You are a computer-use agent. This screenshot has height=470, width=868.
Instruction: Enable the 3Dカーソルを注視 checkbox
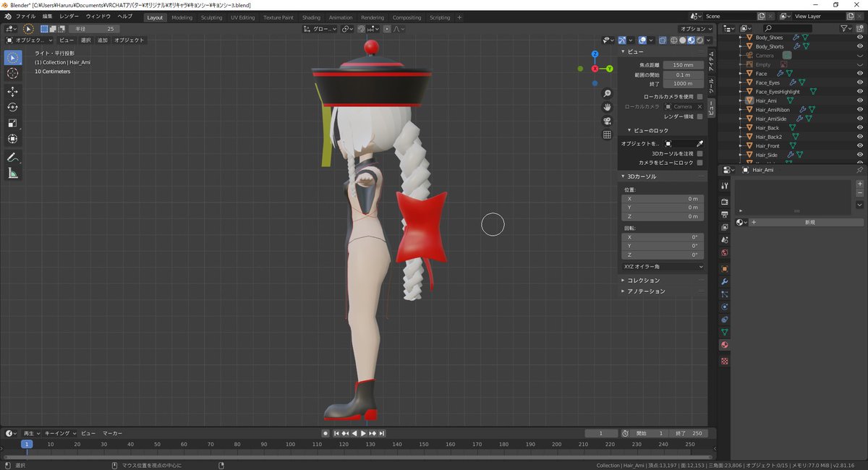(x=699, y=153)
